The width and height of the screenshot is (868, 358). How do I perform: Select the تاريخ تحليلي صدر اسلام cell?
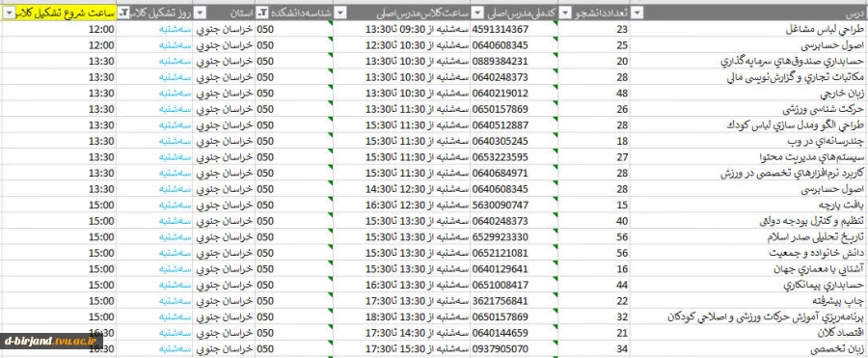[x=748, y=237]
